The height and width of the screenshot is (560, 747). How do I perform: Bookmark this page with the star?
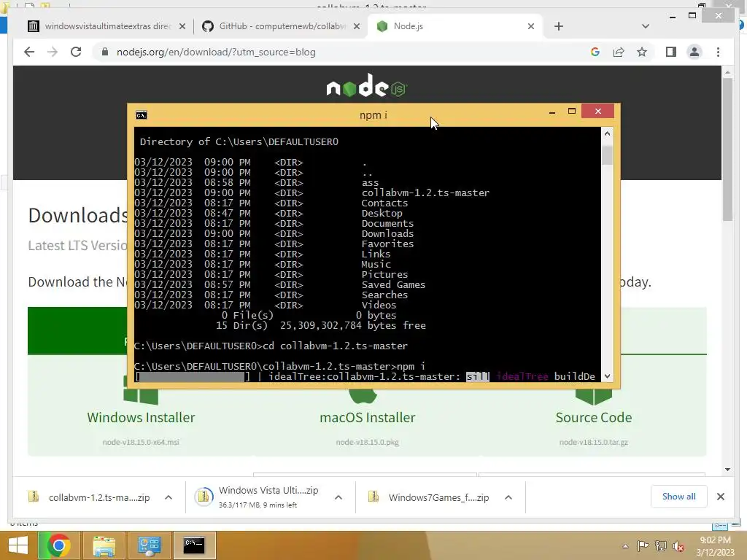pos(642,52)
